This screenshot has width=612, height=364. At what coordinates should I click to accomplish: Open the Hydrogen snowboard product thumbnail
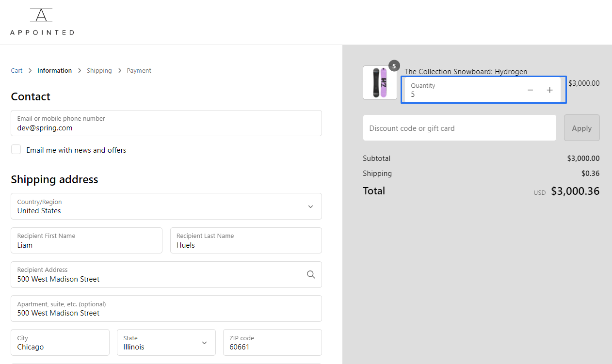point(380,83)
